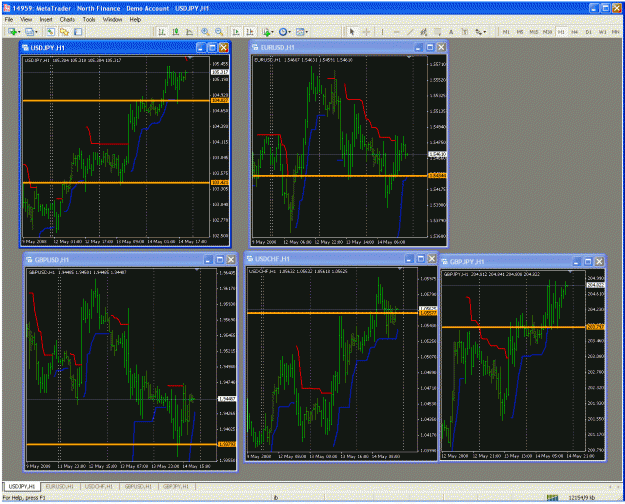This screenshot has height=504, width=625.
Task: Draw a horizontal line tool
Action: coord(396,32)
